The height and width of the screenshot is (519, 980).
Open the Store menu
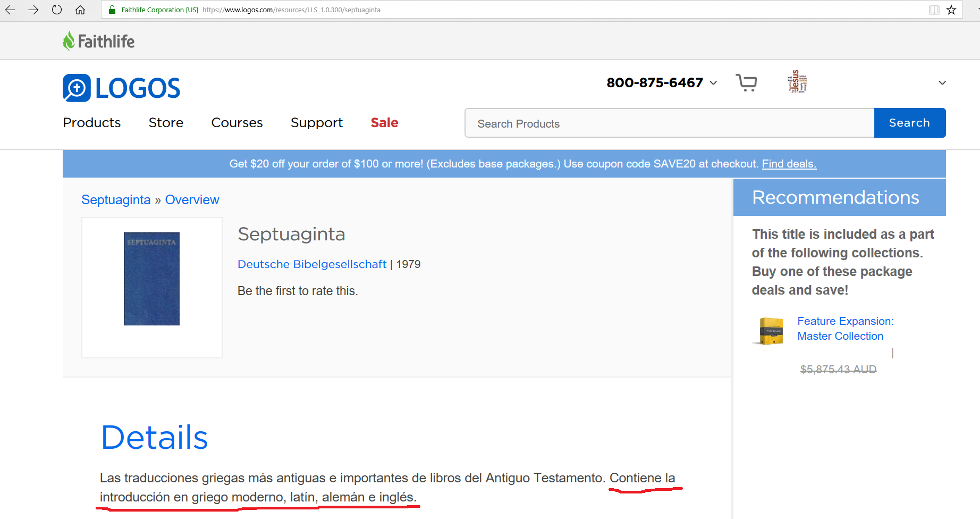[166, 123]
